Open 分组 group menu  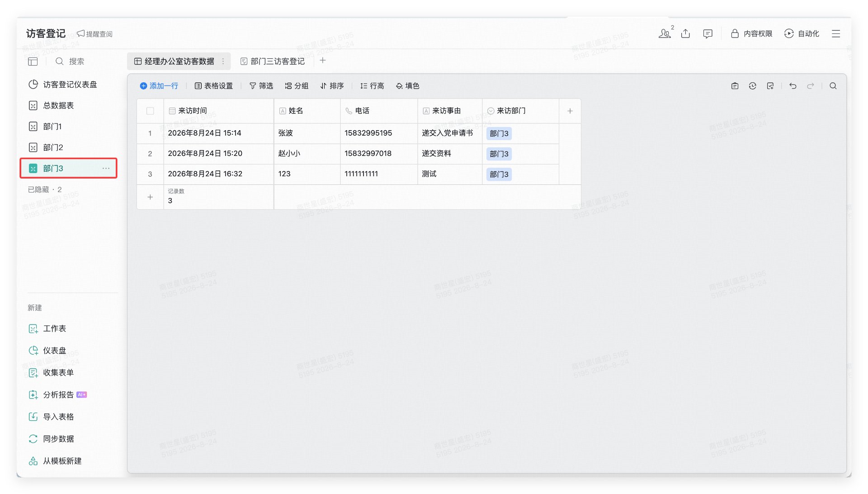297,86
